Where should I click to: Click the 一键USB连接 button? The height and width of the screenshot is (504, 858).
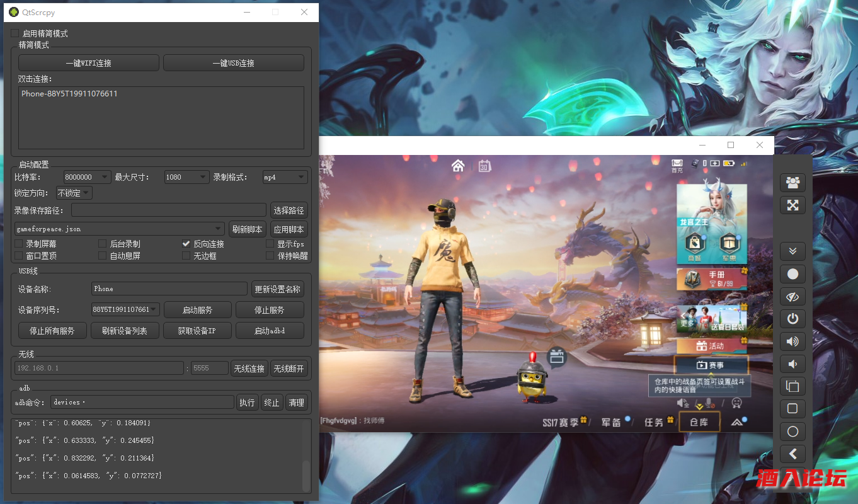(x=234, y=63)
